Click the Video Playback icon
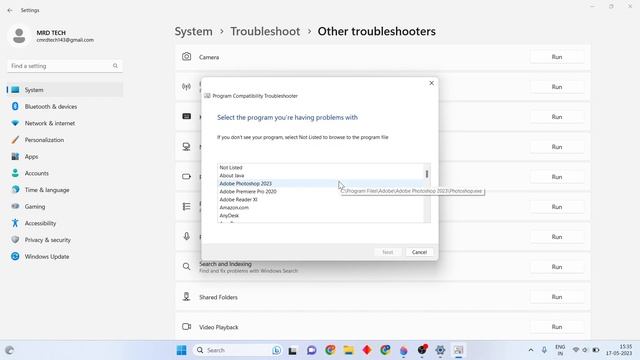The height and width of the screenshot is (360, 640). [187, 327]
